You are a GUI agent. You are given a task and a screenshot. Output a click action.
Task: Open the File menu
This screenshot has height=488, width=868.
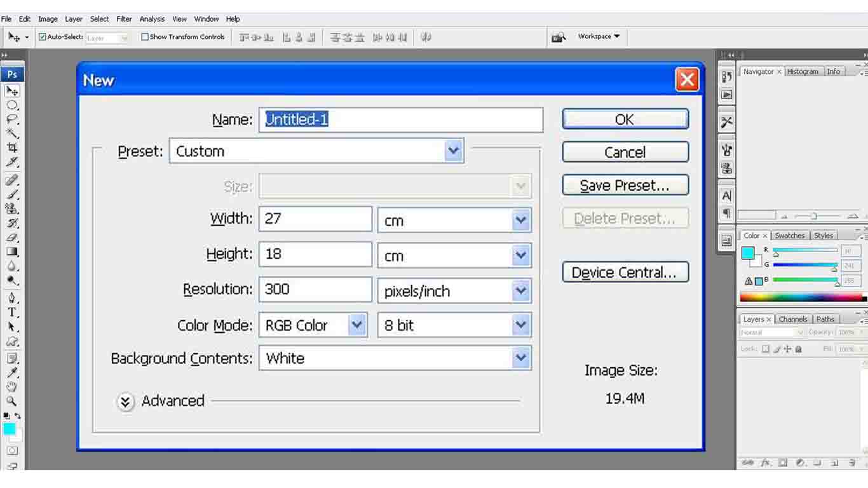tap(6, 19)
